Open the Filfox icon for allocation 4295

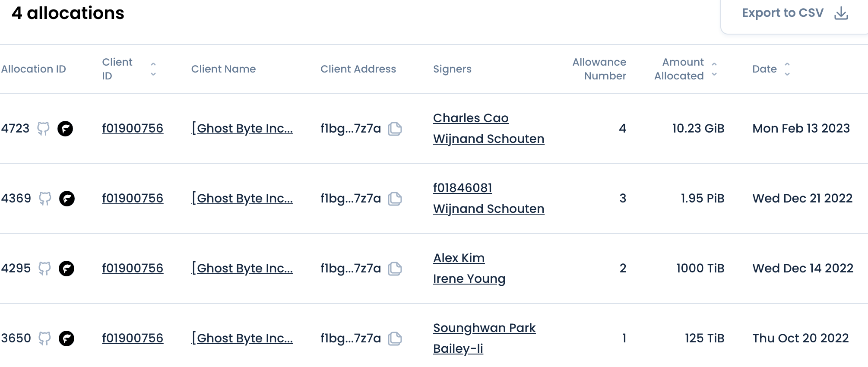(x=67, y=268)
